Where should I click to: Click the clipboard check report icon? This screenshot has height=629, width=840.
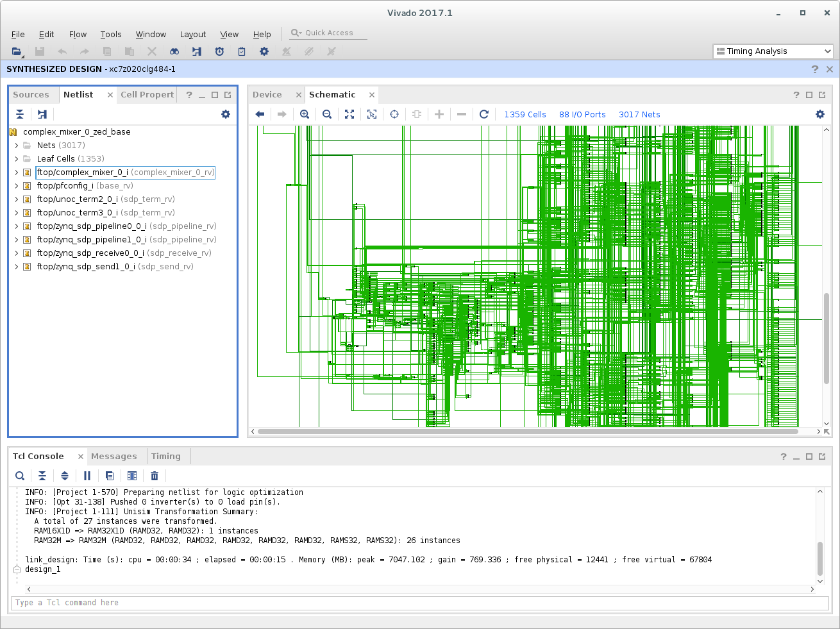click(x=242, y=51)
